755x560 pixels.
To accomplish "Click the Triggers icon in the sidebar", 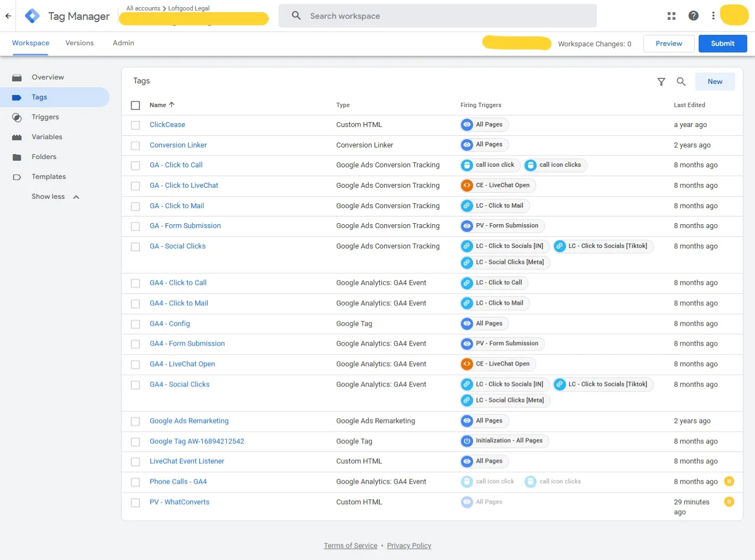I will coord(17,117).
